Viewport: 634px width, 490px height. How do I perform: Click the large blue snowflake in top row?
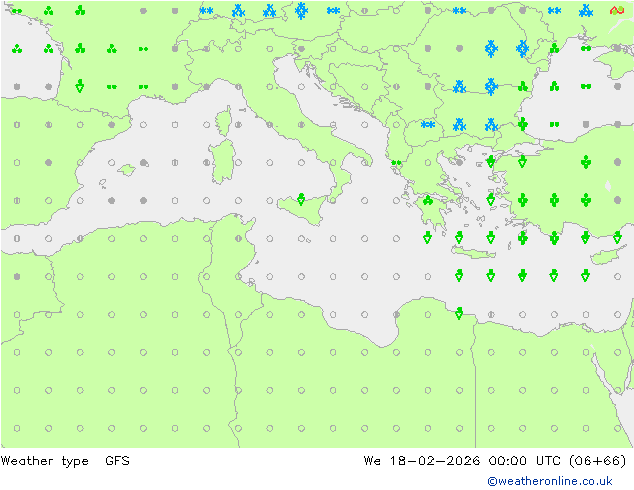(301, 11)
